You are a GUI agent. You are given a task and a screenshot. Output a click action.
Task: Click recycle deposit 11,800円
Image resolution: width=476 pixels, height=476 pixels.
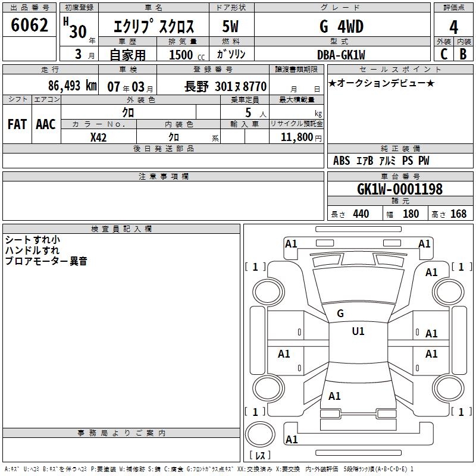click(x=301, y=137)
